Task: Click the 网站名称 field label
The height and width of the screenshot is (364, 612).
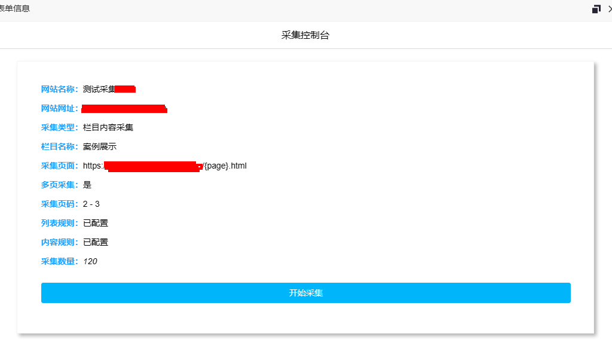Action: point(58,89)
